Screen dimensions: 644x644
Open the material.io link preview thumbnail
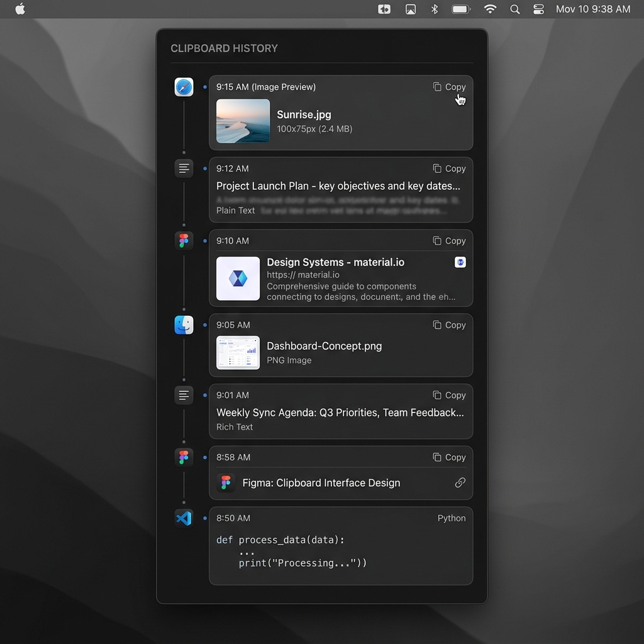click(238, 279)
